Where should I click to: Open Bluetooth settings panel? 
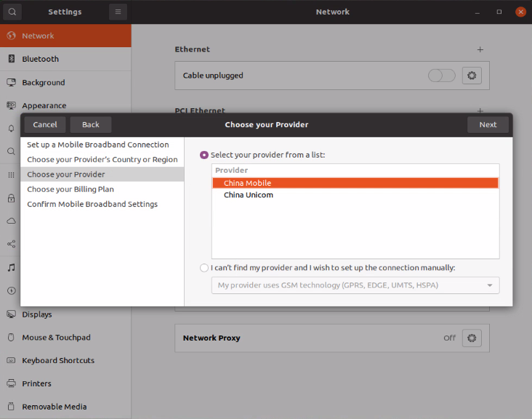click(x=65, y=59)
